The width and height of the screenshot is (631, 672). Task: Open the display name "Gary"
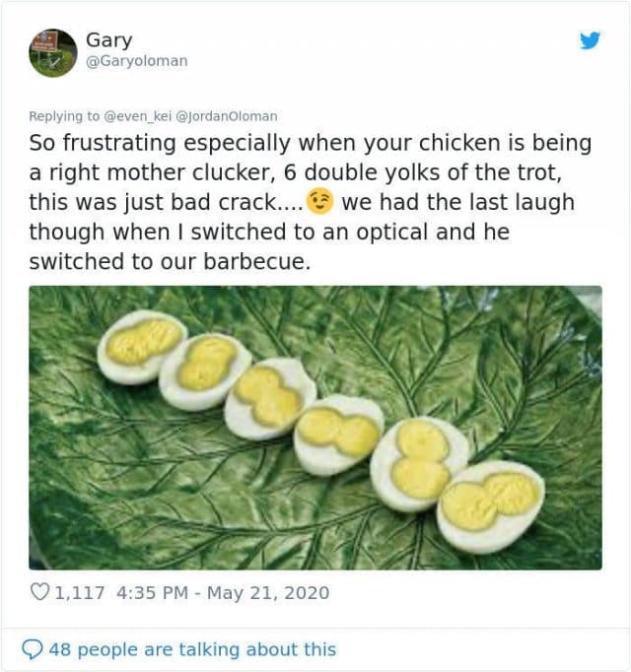(108, 40)
